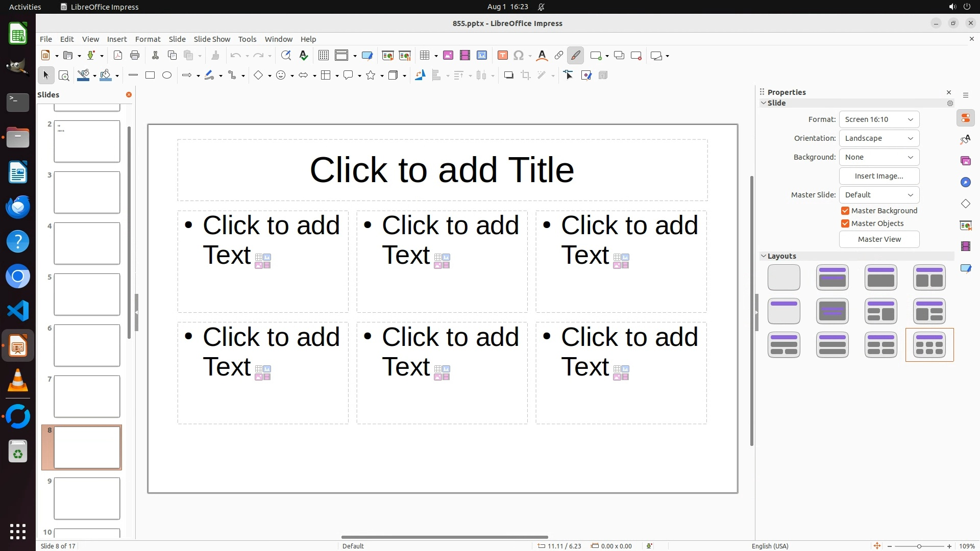Select the Blank Slide layout thumbnail
The image size is (980, 551).
tap(783, 278)
